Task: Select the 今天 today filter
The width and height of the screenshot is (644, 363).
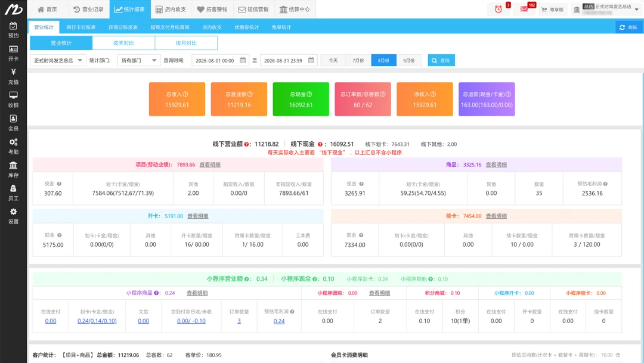Action: coord(333,60)
